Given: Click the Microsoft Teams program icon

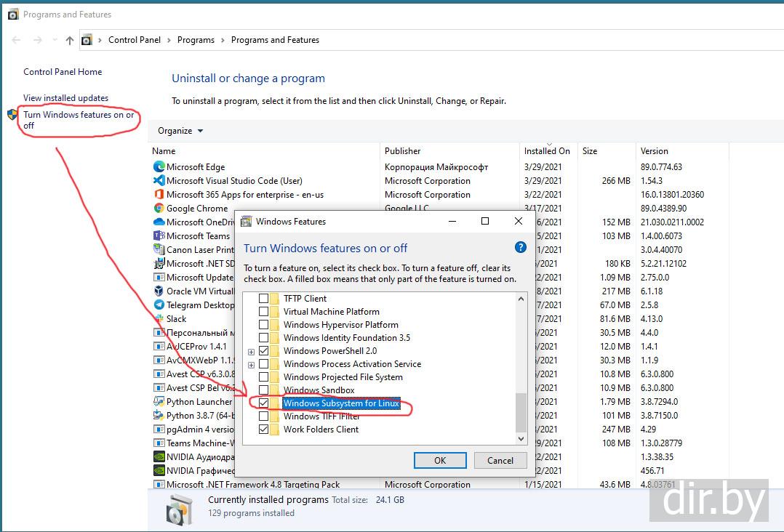Looking at the screenshot, I should 159,236.
